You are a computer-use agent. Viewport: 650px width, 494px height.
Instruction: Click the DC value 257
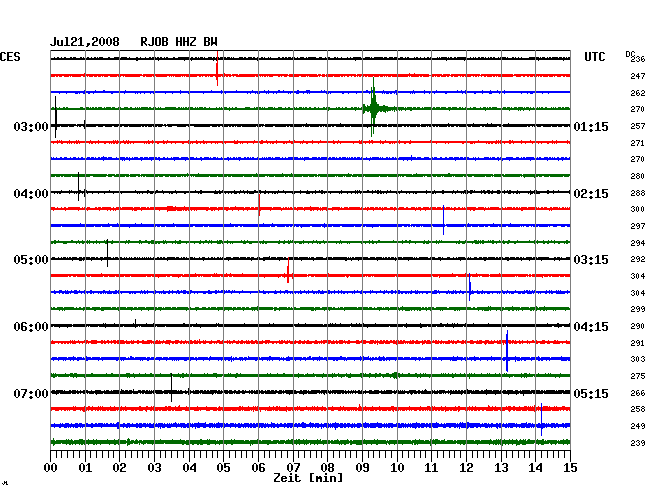tap(638, 126)
